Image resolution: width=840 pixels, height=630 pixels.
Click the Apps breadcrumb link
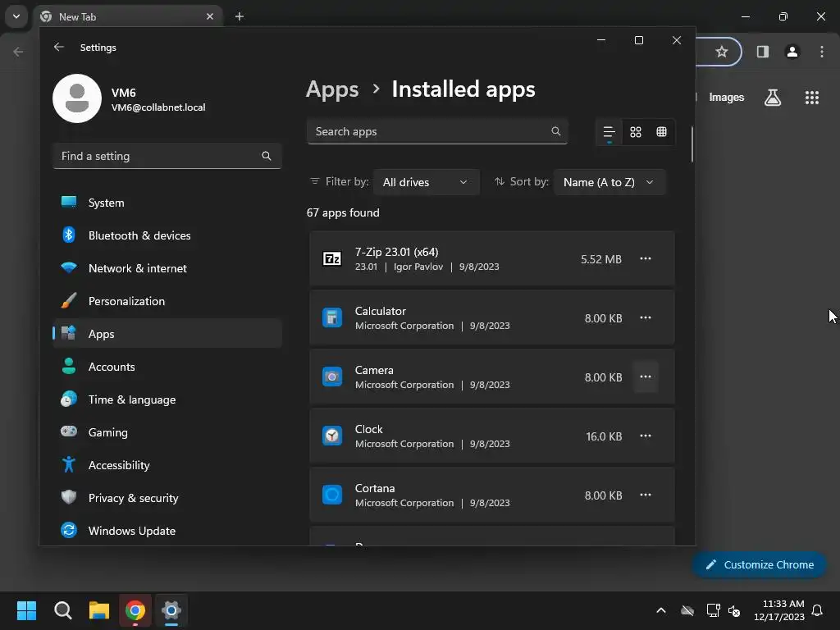click(332, 89)
